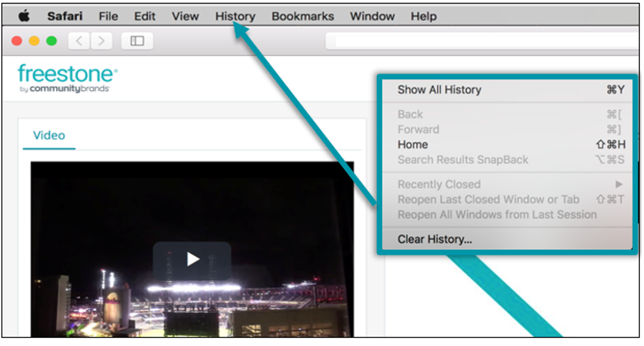The width and height of the screenshot is (644, 346).
Task: Click the freestone logo
Action: (67, 78)
